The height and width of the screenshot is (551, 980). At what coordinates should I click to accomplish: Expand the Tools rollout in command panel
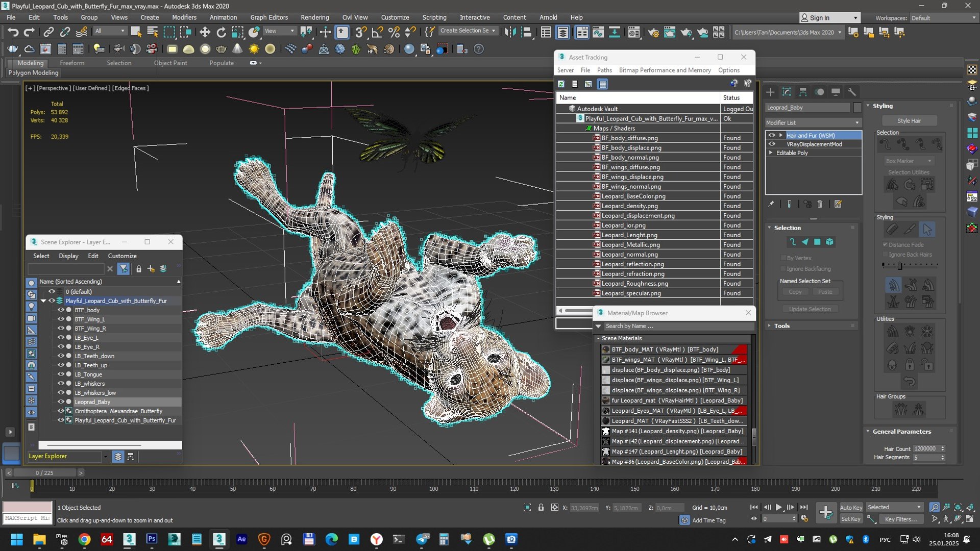[x=769, y=325]
